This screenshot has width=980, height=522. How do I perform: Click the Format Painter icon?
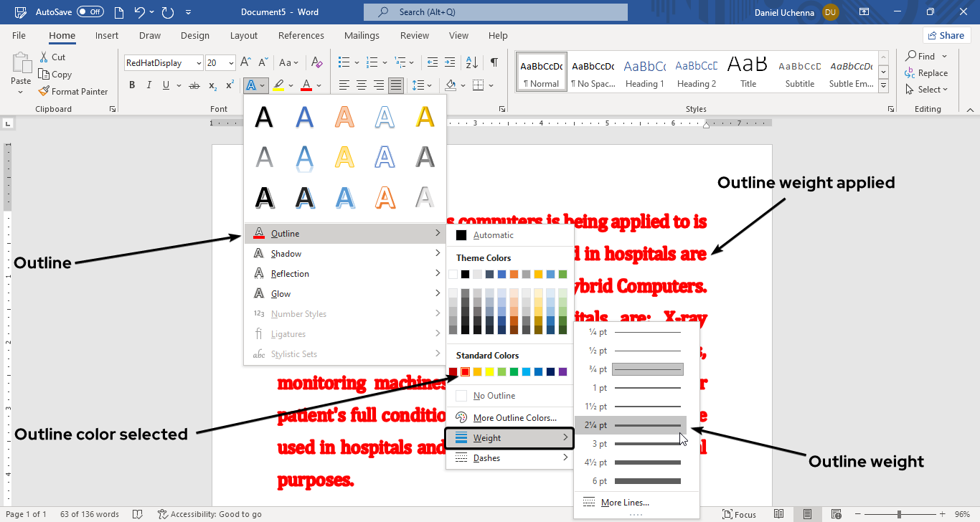pos(44,92)
